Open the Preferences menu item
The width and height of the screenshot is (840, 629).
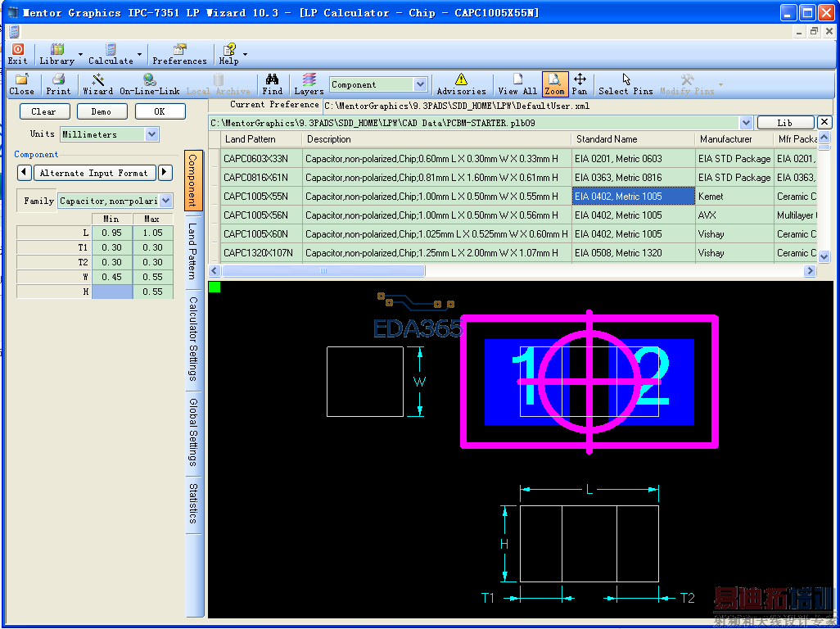(x=179, y=55)
